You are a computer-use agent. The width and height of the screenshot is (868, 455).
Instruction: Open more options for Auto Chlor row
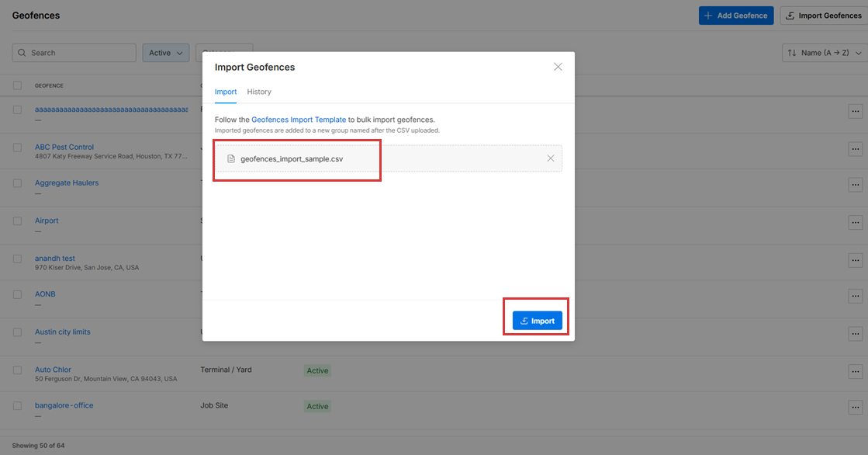855,370
